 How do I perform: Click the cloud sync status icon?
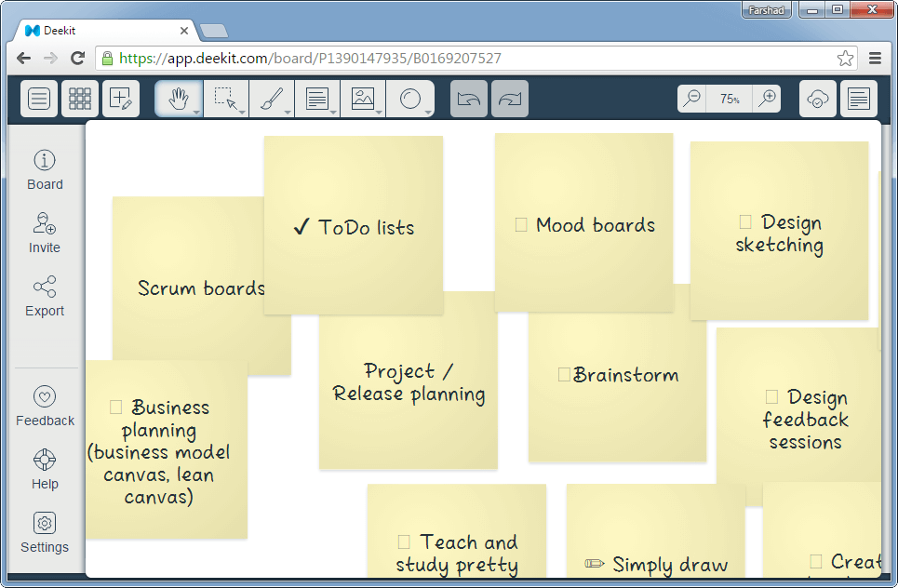pos(817,98)
